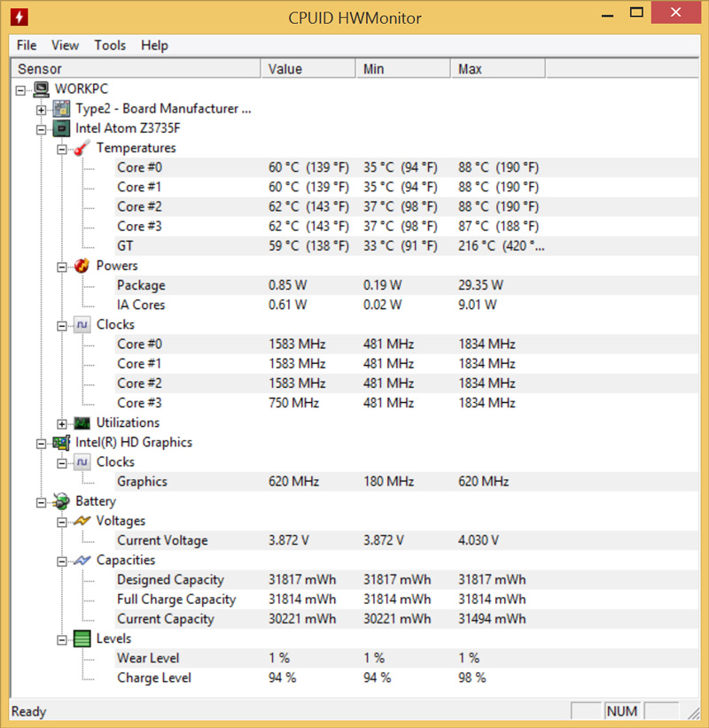Click the Voltages waveform icon

80,521
